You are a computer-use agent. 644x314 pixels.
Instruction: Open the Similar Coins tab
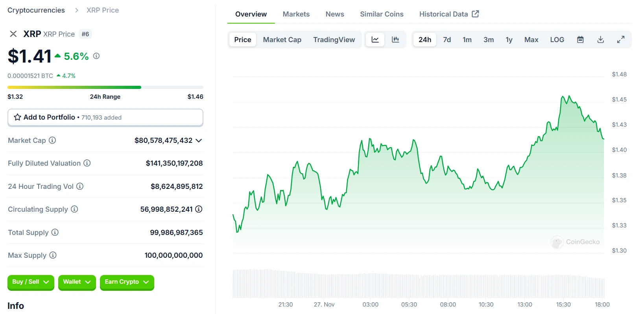[382, 14]
